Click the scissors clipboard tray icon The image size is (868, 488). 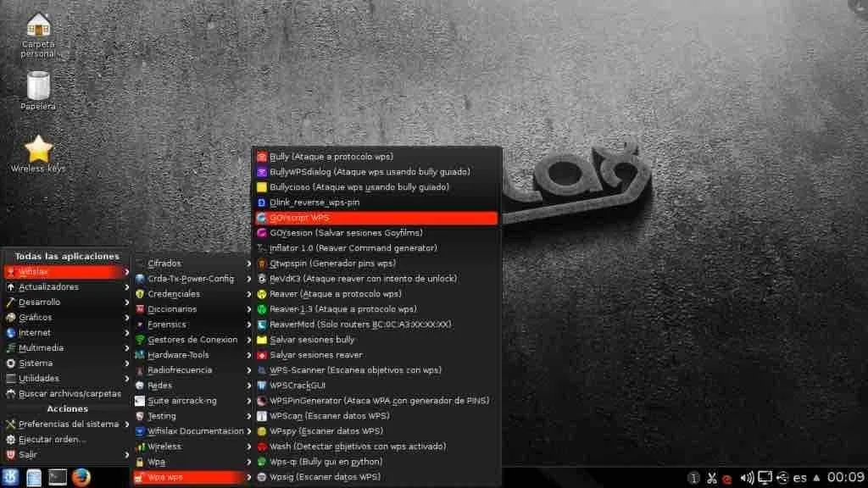click(x=711, y=478)
